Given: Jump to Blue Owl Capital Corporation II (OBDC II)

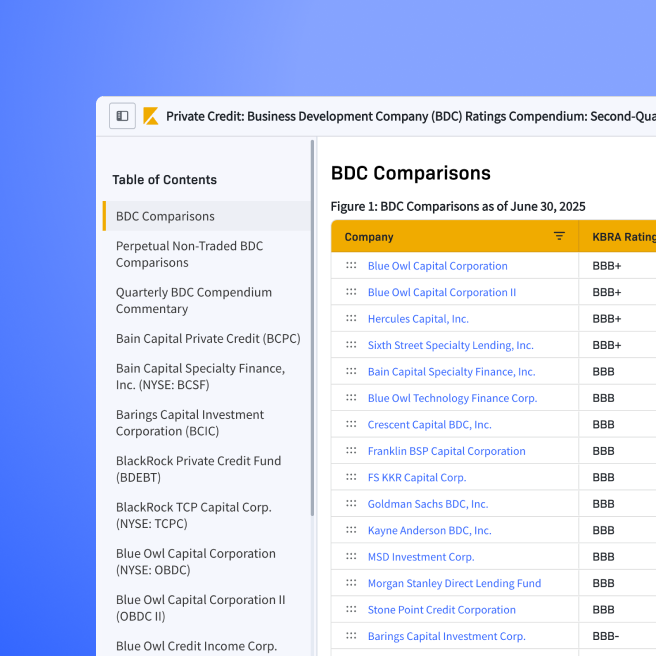Looking at the screenshot, I should click(x=200, y=608).
